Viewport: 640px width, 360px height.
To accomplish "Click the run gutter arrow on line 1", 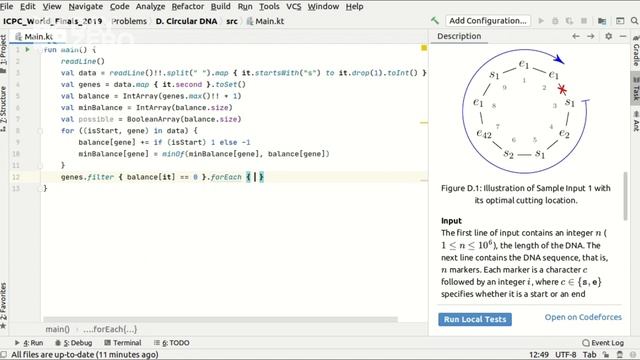I will tap(28, 50).
